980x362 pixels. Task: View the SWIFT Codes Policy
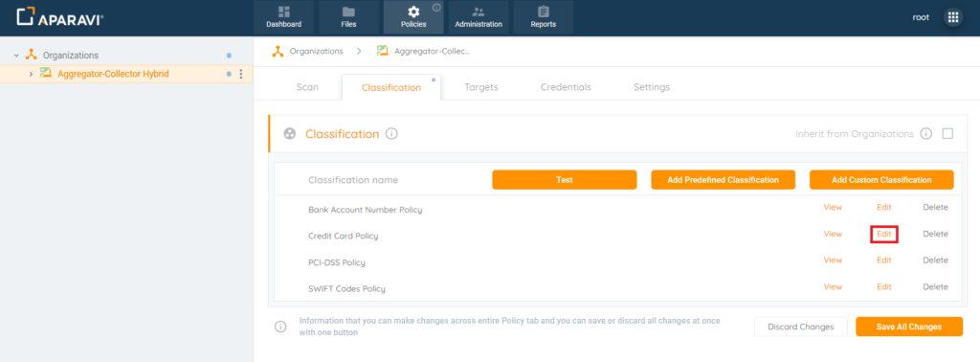(834, 287)
